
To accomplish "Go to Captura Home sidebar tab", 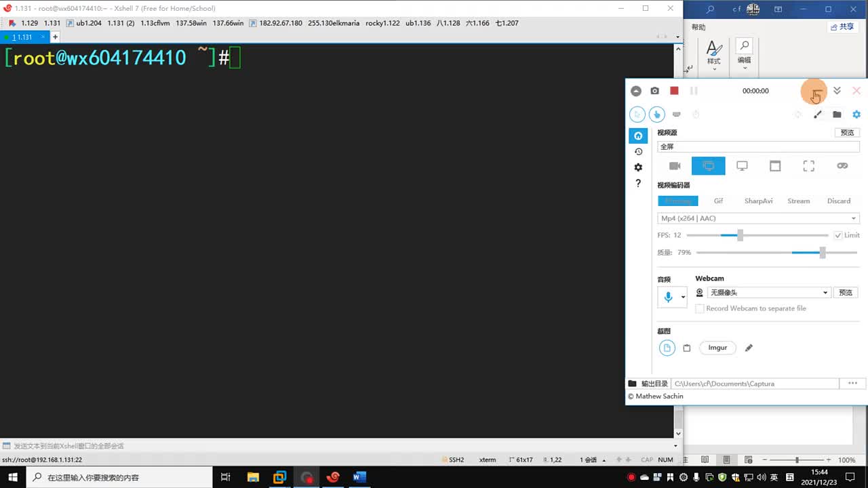I will [x=638, y=136].
